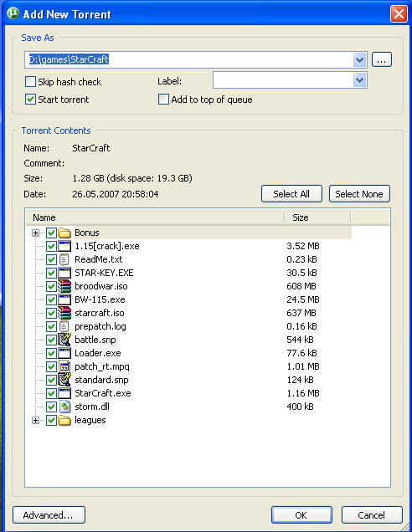Sort file list by Name column
Image resolution: width=412 pixels, height=532 pixels.
pyautogui.click(x=155, y=217)
